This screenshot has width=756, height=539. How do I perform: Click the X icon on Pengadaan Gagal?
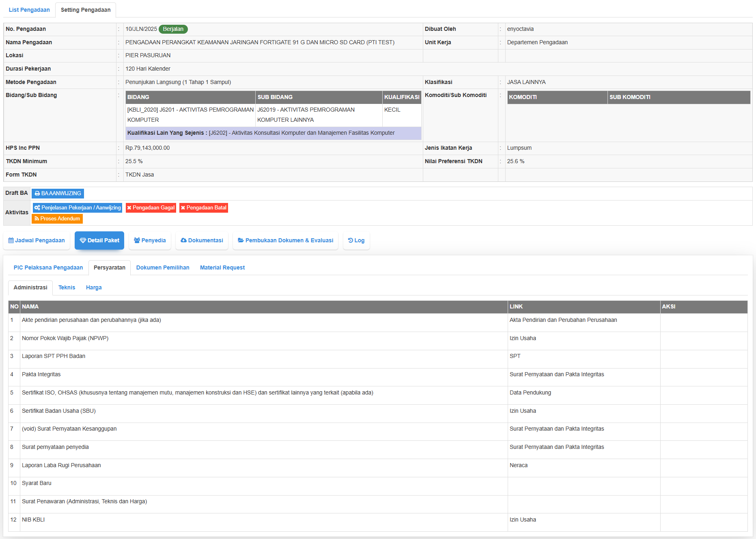coord(129,208)
